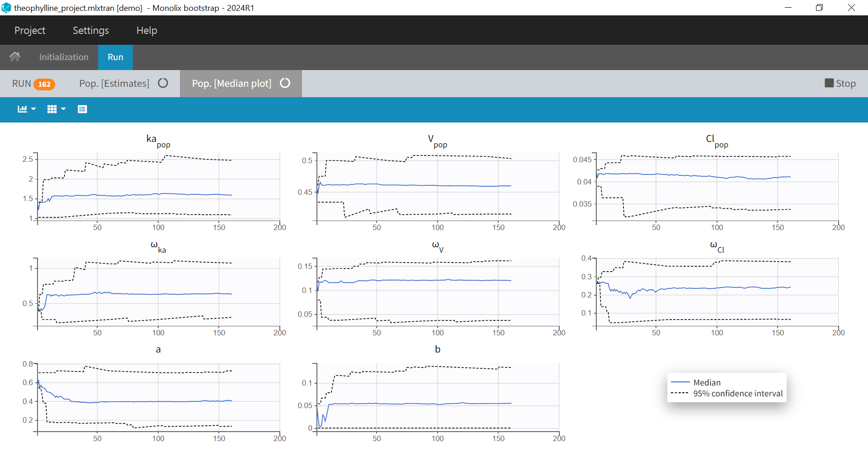Viewport: 868px width, 461px height.
Task: Toggle 95% confidence interval legend entry
Action: tap(737, 393)
